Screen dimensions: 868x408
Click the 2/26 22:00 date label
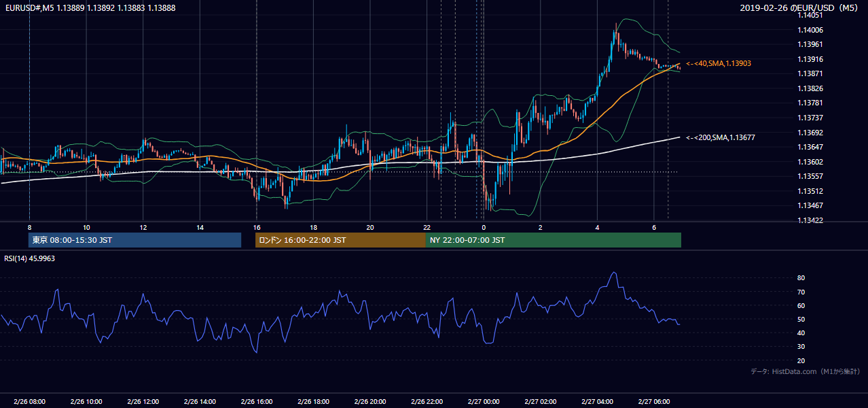[x=427, y=402]
